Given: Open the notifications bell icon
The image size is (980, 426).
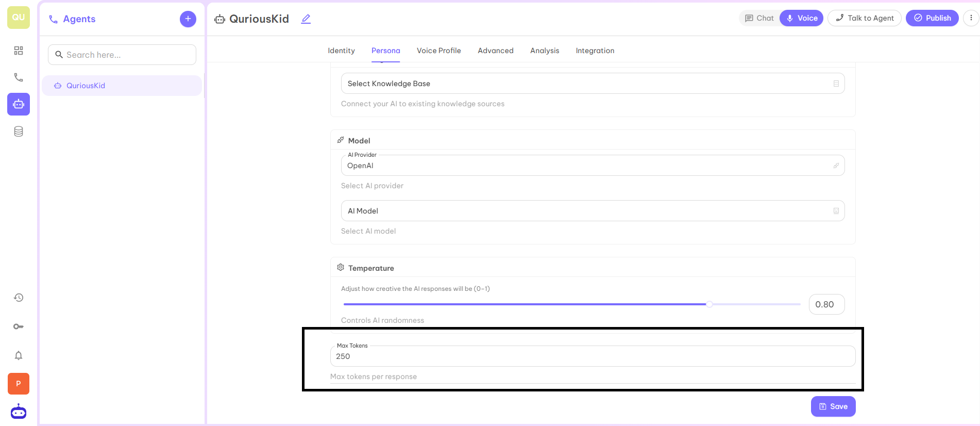Looking at the screenshot, I should [19, 355].
